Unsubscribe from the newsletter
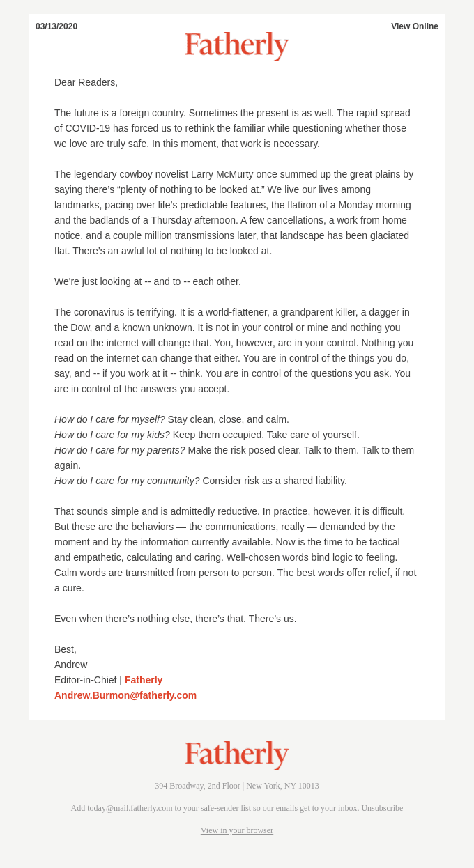474x868 pixels. 382,808
